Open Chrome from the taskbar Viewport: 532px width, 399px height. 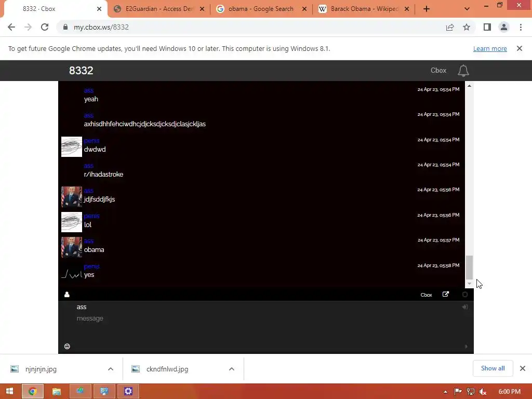pos(33,391)
